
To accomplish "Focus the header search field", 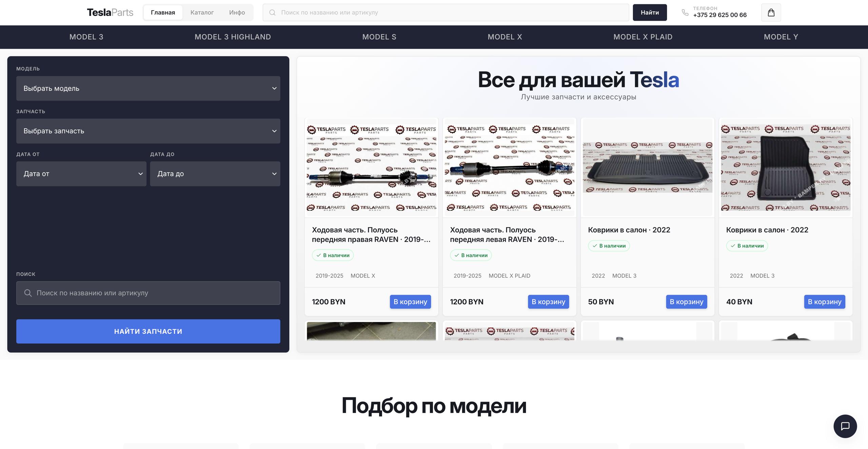I will click(x=446, y=13).
